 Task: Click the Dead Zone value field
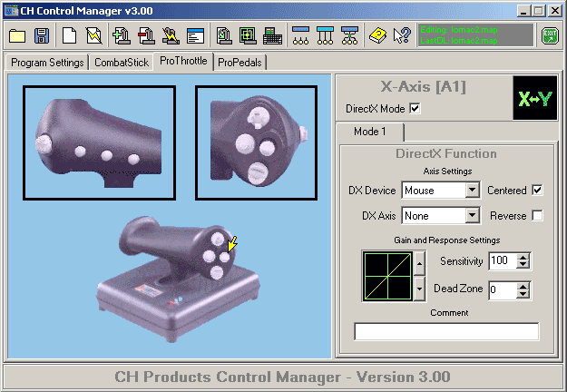503,289
